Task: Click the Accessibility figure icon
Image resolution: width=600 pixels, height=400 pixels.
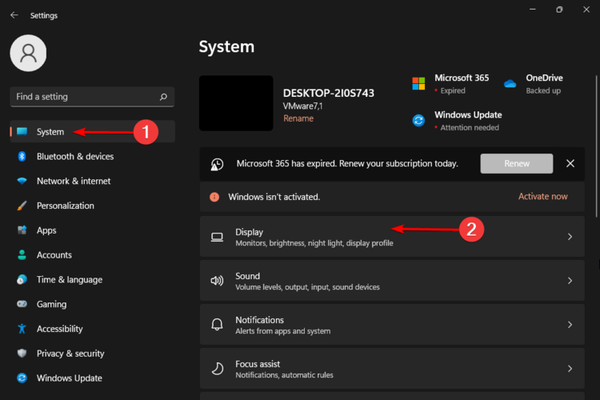Action: tap(22, 328)
